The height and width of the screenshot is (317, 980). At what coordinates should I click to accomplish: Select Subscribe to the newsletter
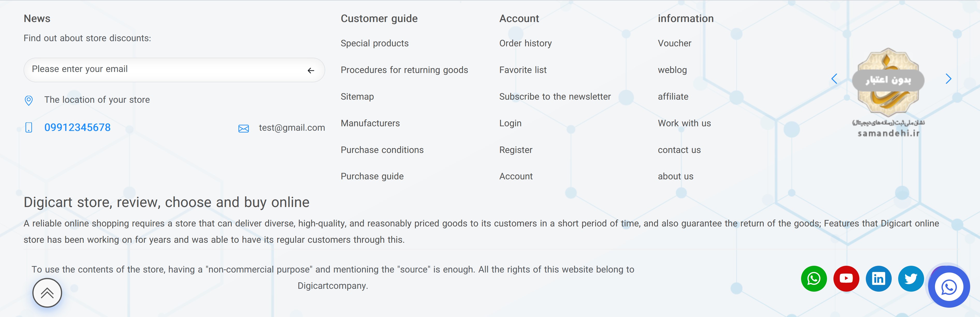click(555, 97)
